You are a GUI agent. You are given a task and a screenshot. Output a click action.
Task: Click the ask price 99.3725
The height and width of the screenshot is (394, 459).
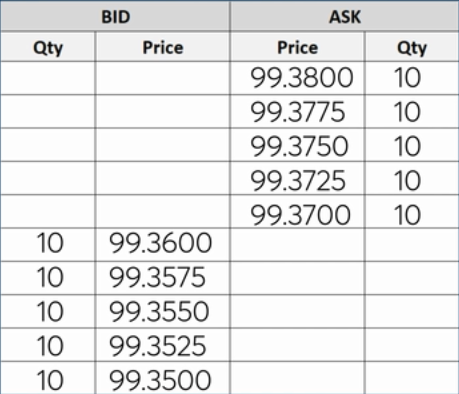point(298,180)
